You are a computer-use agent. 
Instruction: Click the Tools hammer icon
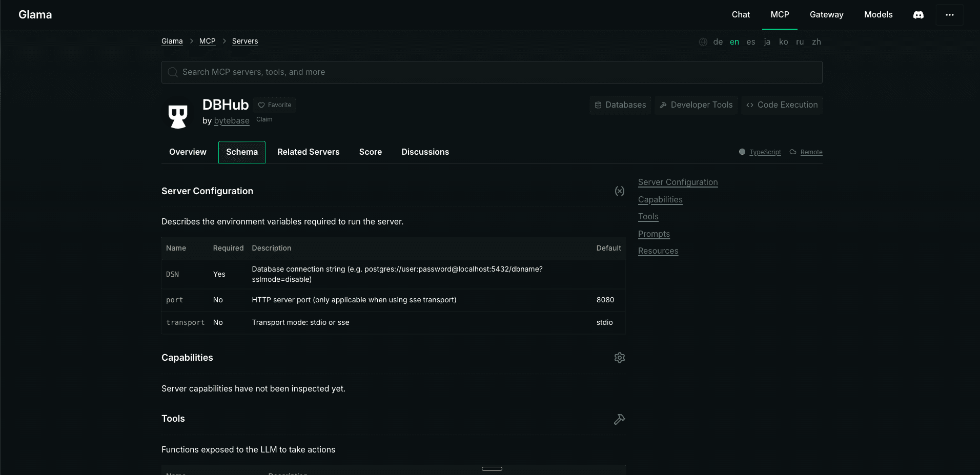point(619,419)
